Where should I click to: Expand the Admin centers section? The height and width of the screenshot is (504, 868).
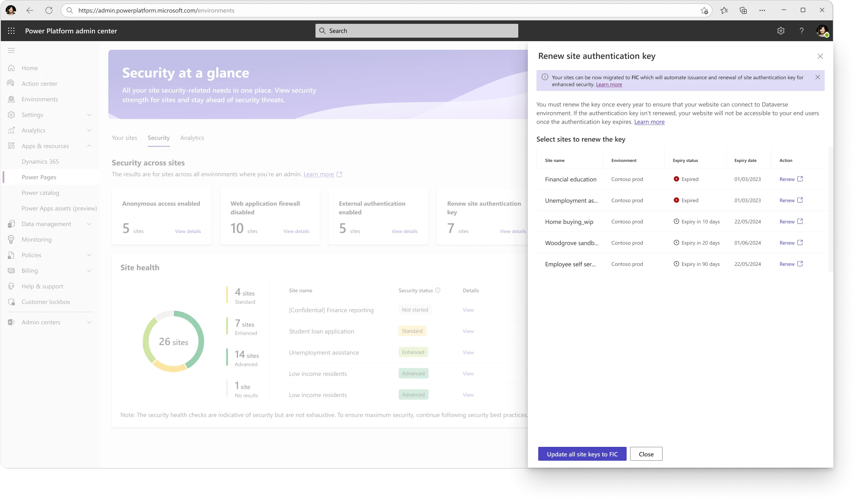tap(89, 322)
